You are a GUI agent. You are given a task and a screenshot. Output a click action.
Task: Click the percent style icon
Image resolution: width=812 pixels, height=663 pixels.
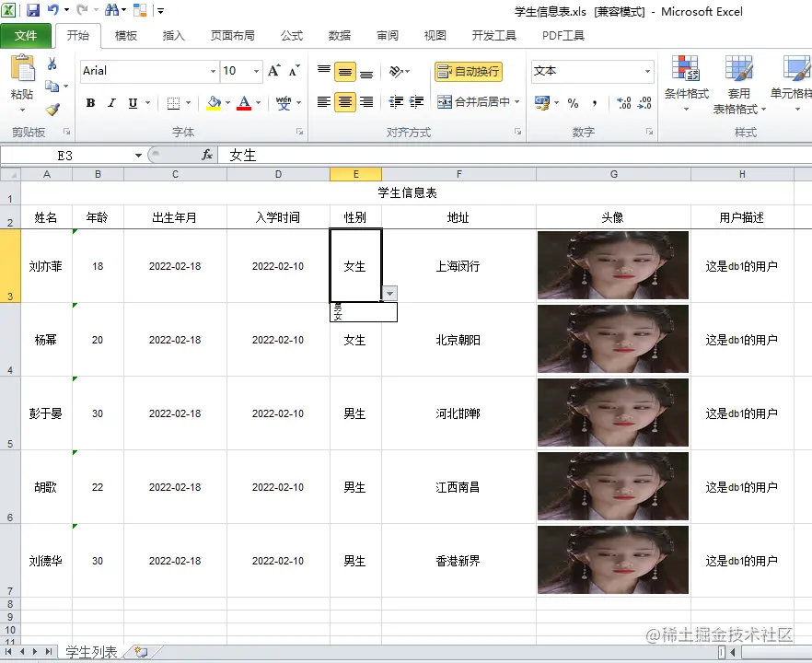(x=573, y=102)
